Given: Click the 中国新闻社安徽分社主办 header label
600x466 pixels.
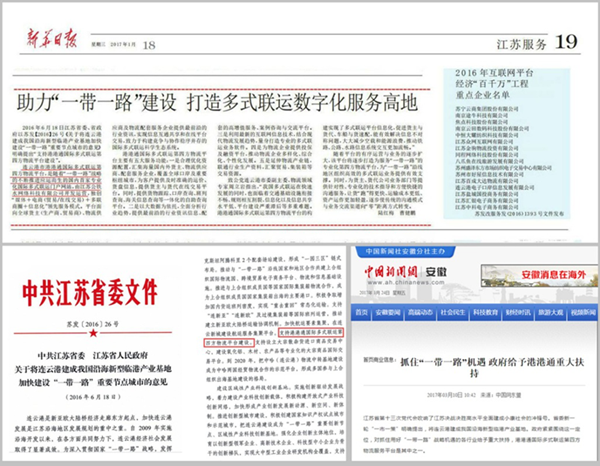Looking at the screenshot, I should pyautogui.click(x=405, y=251).
